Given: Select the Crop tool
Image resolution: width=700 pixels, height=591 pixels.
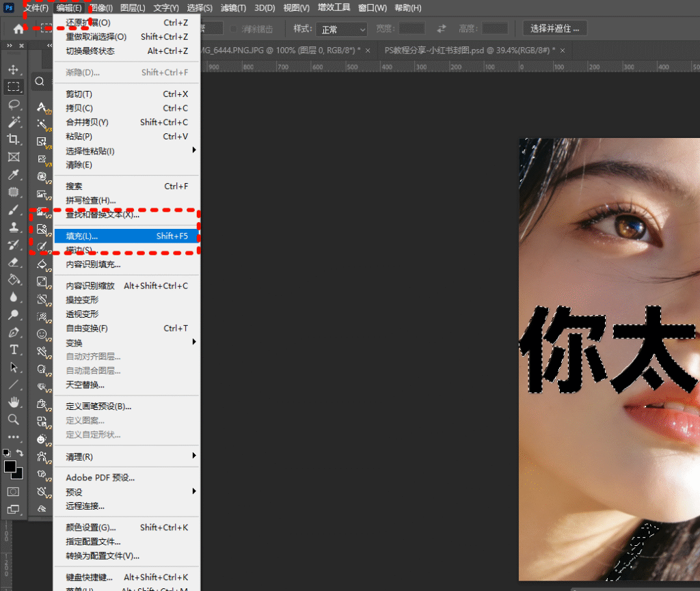Looking at the screenshot, I should point(12,139).
